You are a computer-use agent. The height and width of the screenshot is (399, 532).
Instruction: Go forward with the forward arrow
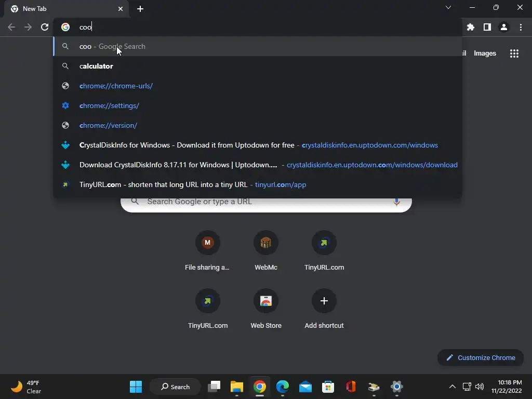coord(28,27)
